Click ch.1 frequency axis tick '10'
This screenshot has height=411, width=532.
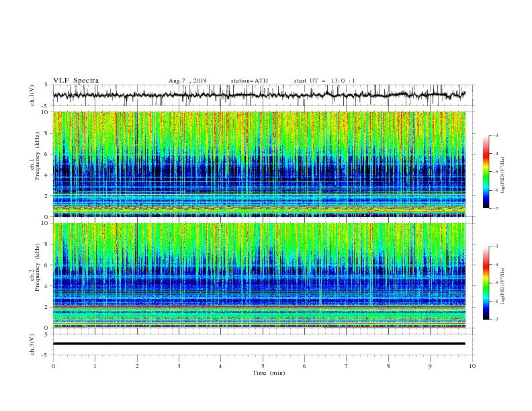[45, 112]
